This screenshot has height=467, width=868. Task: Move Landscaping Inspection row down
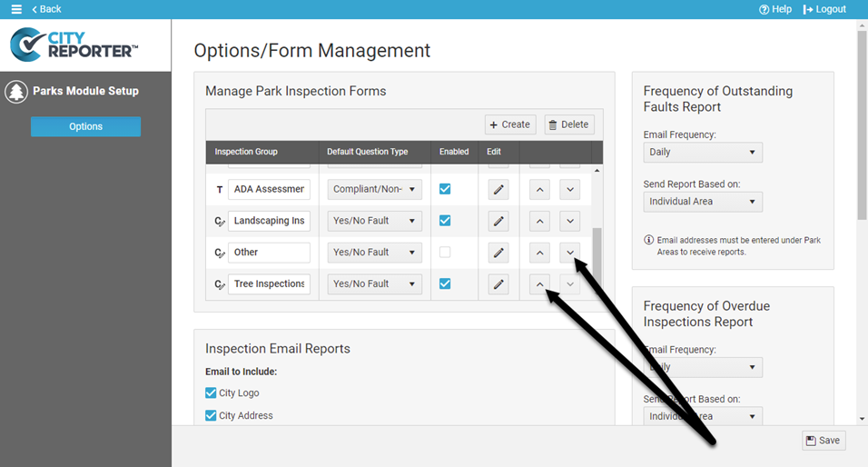point(569,221)
